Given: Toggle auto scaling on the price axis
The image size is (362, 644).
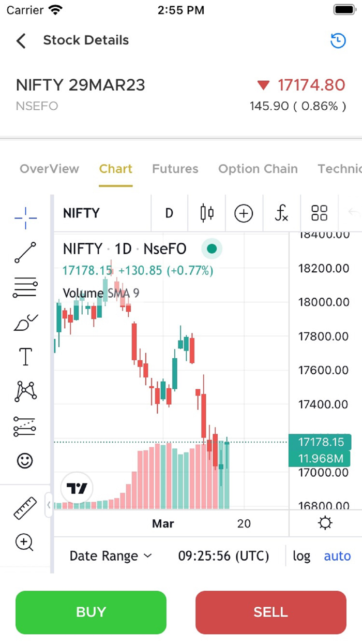Looking at the screenshot, I should (337, 555).
